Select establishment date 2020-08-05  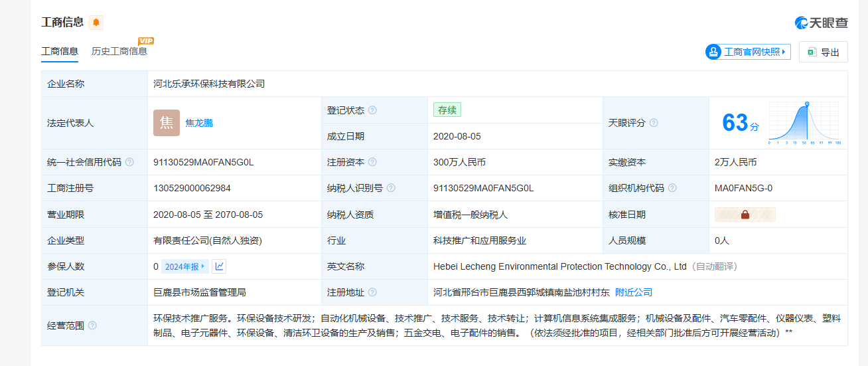tap(457, 136)
